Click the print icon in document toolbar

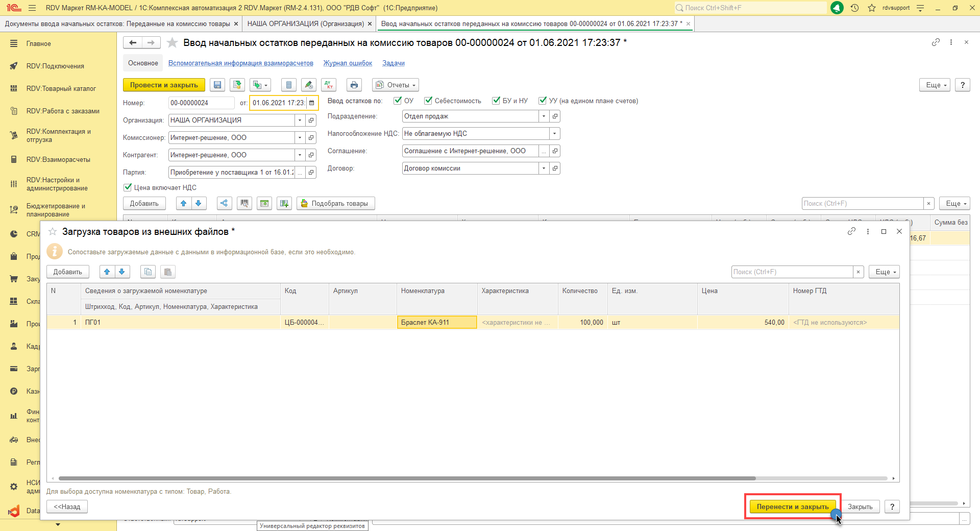coord(354,85)
